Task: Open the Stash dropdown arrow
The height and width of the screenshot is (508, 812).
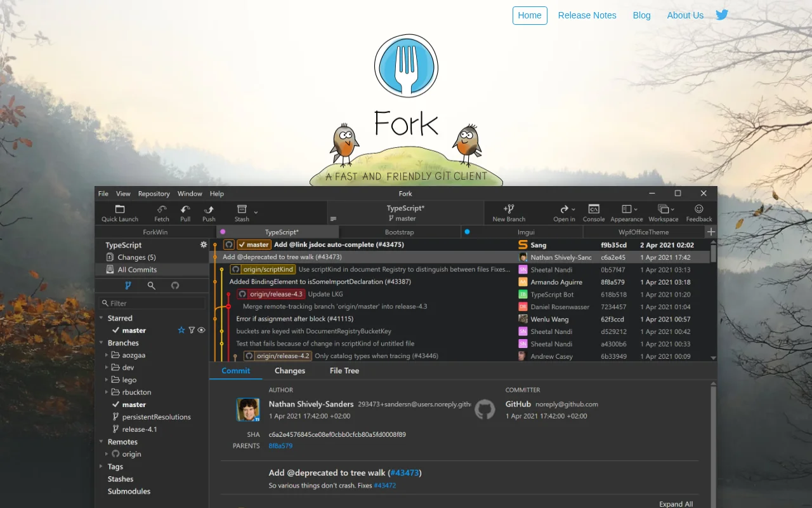Action: point(256,212)
